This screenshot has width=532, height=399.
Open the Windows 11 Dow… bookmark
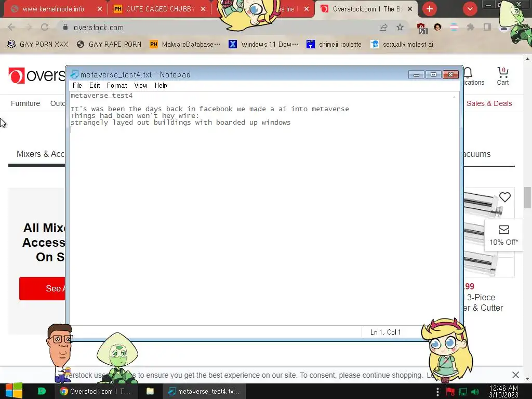(263, 45)
